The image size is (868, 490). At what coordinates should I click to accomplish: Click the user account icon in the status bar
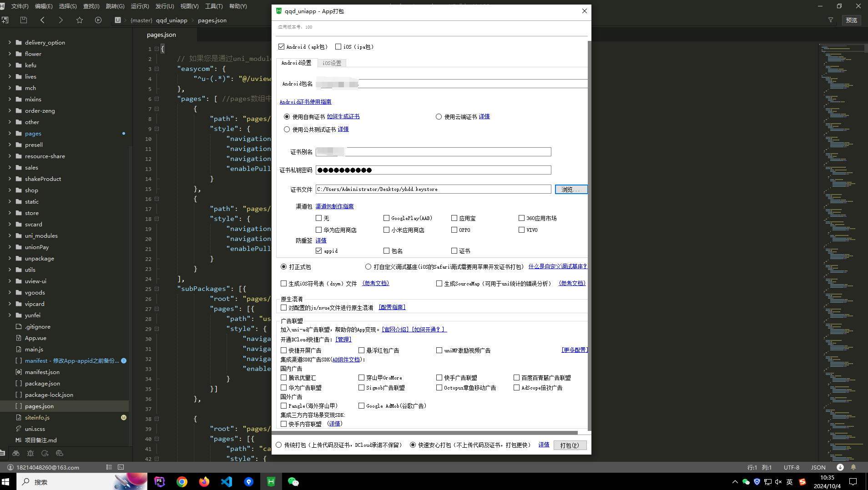pos(10,467)
